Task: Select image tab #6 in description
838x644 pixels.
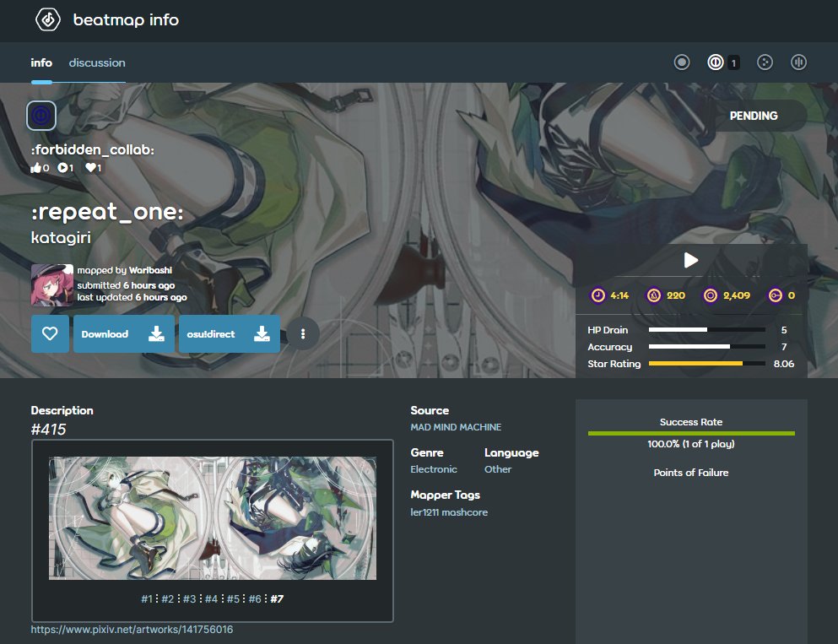Action: tap(255, 598)
